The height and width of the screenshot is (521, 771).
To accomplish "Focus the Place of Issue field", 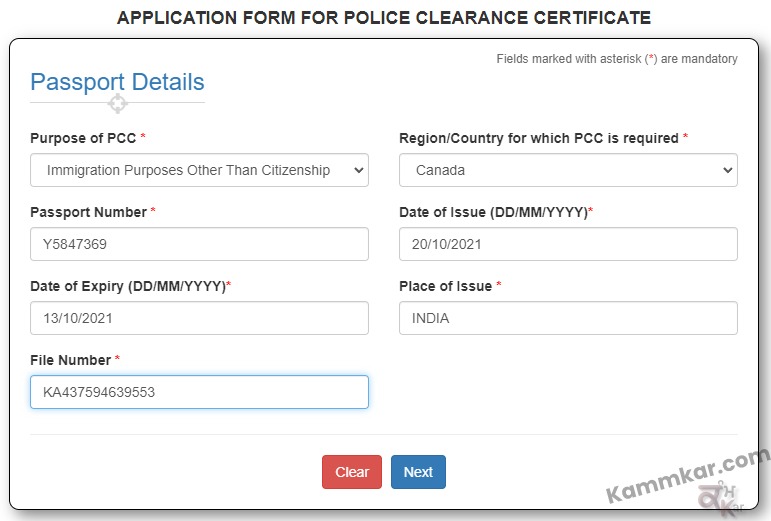I will tap(568, 318).
